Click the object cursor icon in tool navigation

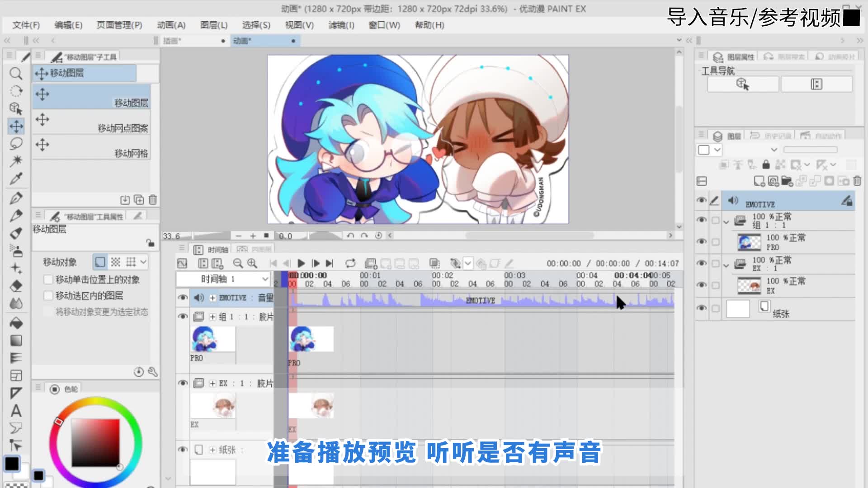[743, 84]
